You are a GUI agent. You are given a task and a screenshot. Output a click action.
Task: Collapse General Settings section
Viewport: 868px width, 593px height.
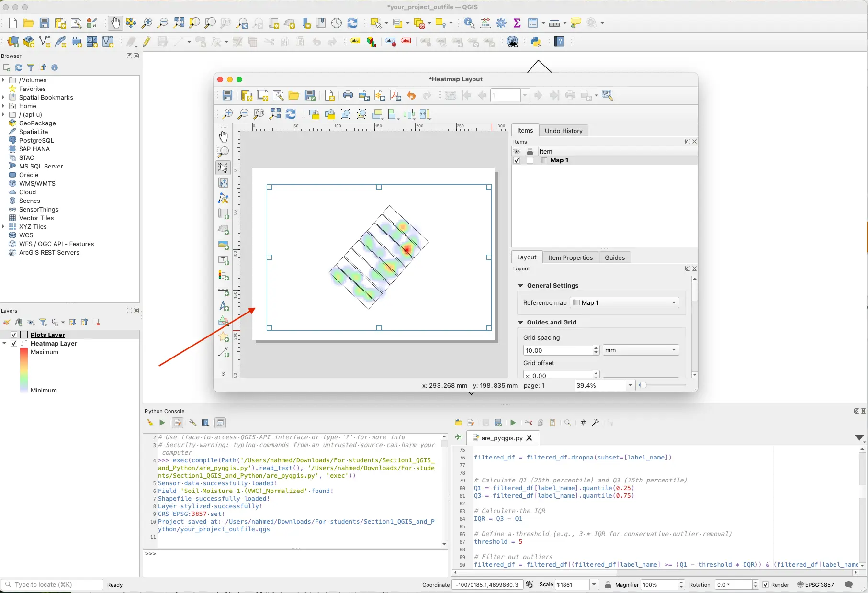[x=520, y=285]
